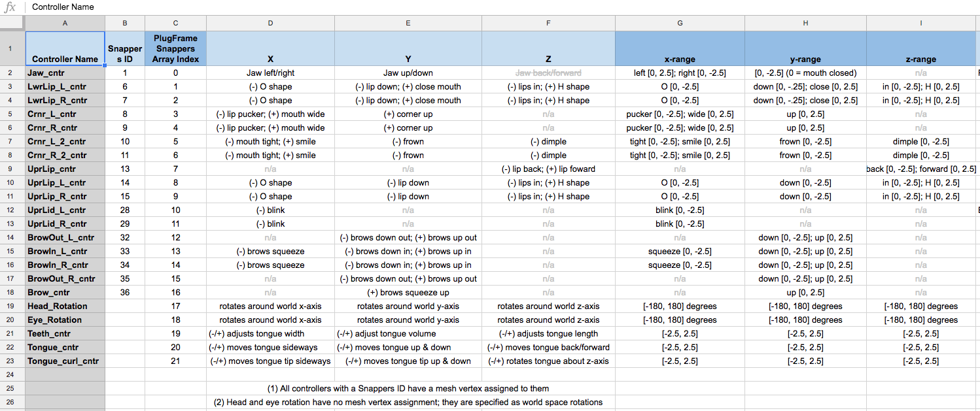
Task: Select the Controller Name header cell
Action: (65, 48)
